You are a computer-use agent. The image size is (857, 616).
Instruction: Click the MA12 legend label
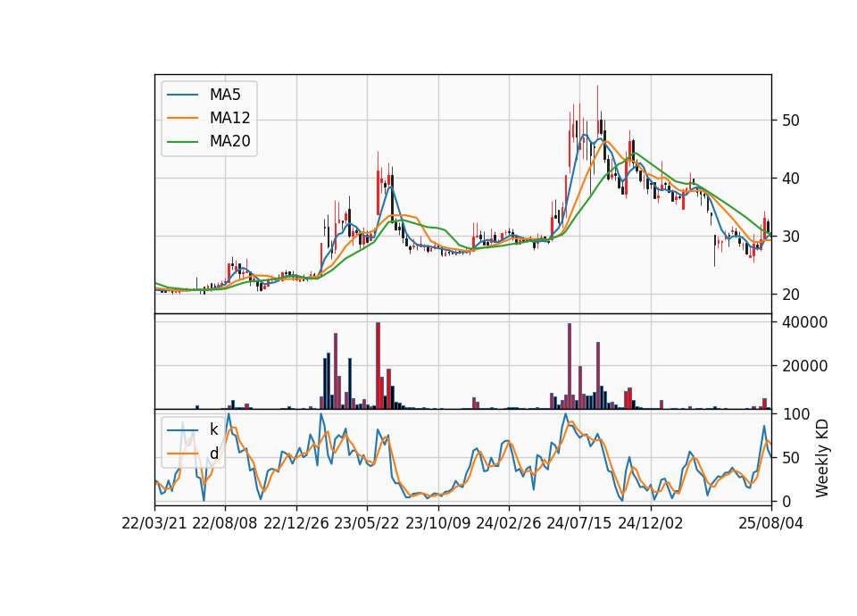pyautogui.click(x=229, y=118)
